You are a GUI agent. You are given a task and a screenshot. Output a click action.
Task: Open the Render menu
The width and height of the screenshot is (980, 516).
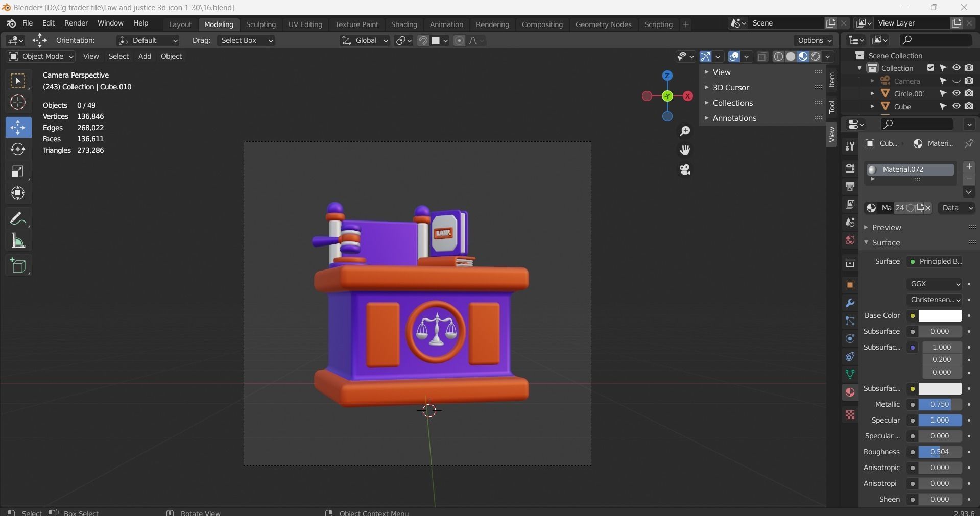(76, 23)
